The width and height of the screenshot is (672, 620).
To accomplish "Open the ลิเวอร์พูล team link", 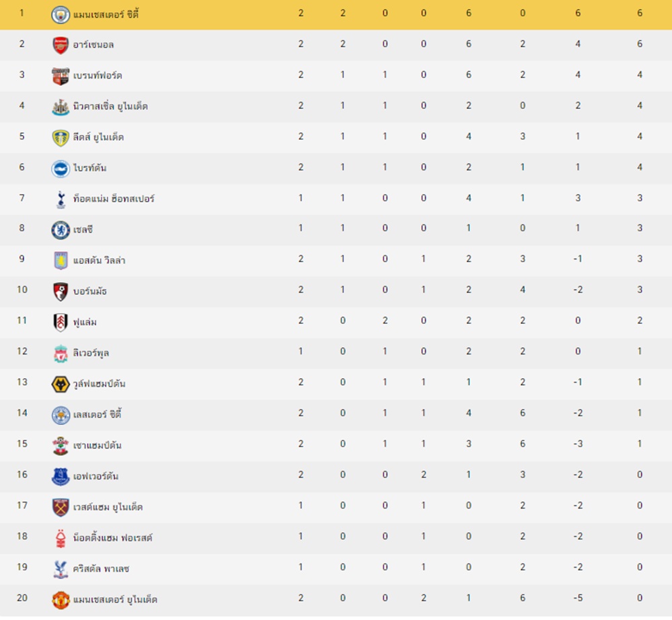I will tap(91, 353).
